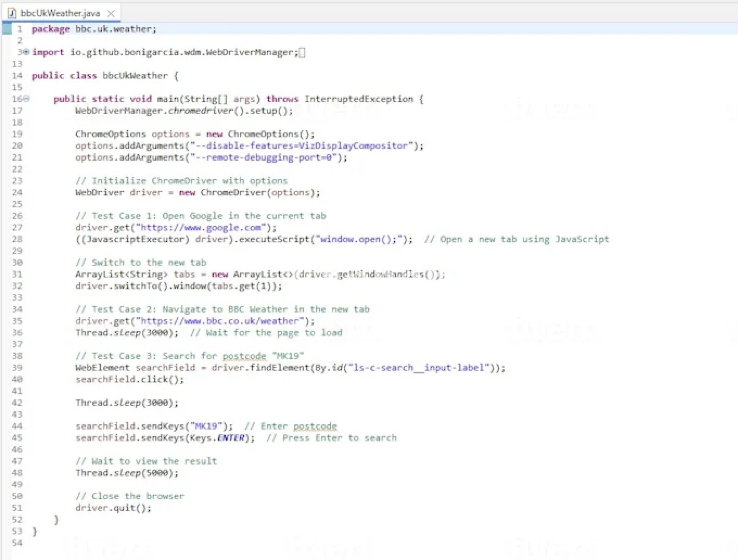Click the package keyword on line 1
The image size is (738, 560).
pyautogui.click(x=50, y=29)
